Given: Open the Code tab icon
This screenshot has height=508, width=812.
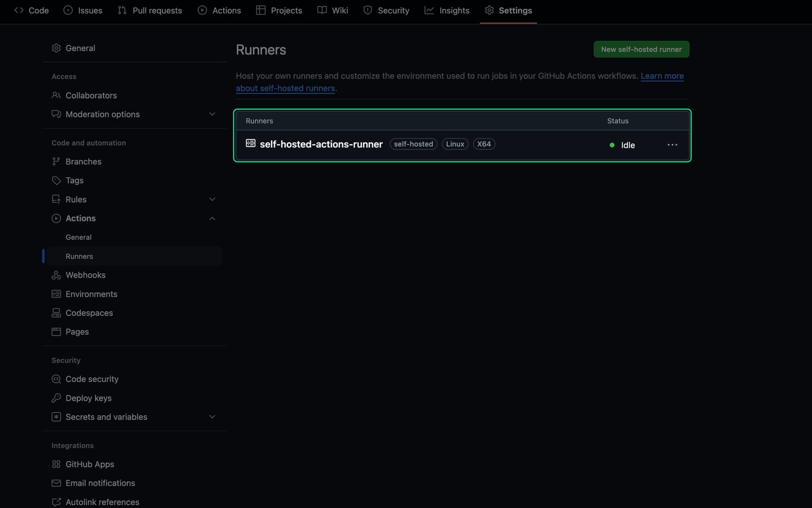Looking at the screenshot, I should (x=19, y=10).
